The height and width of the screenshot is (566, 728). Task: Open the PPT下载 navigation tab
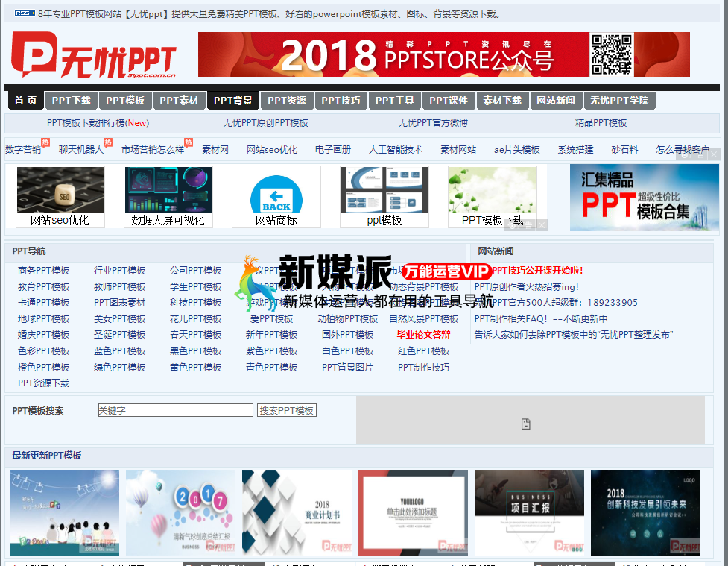tap(71, 101)
